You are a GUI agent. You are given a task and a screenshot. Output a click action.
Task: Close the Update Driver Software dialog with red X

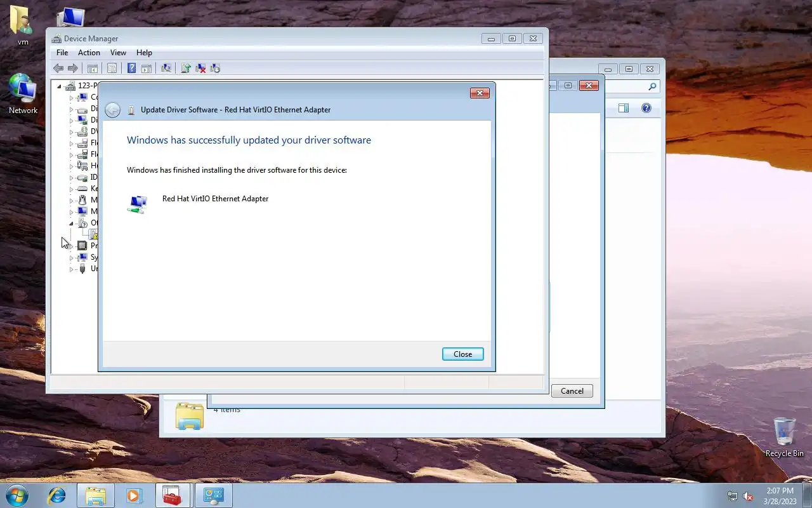pyautogui.click(x=480, y=93)
